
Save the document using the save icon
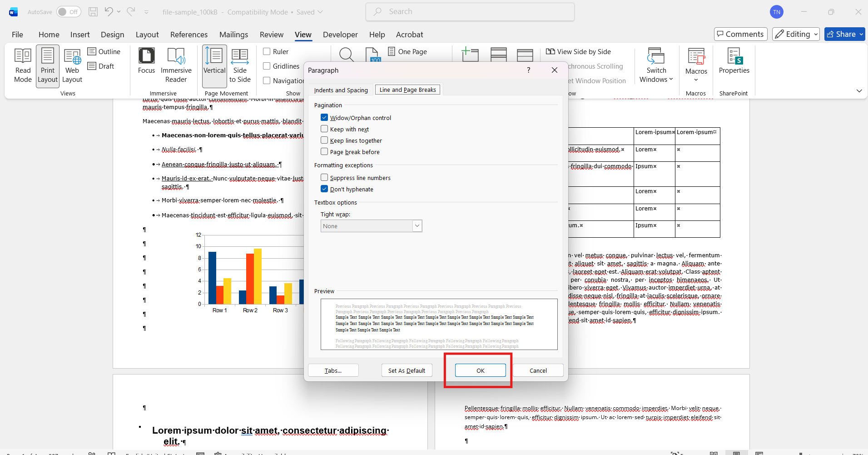click(x=93, y=12)
